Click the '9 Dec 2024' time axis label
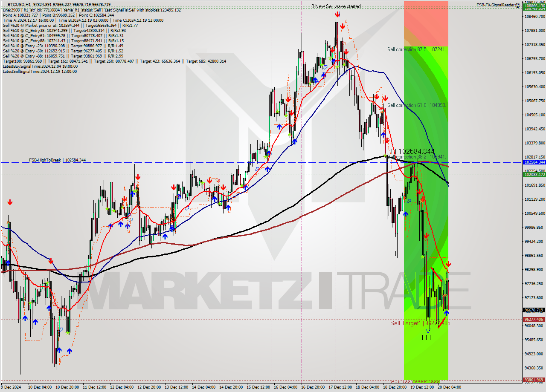The height and width of the screenshot is (392, 546). [x=11, y=387]
